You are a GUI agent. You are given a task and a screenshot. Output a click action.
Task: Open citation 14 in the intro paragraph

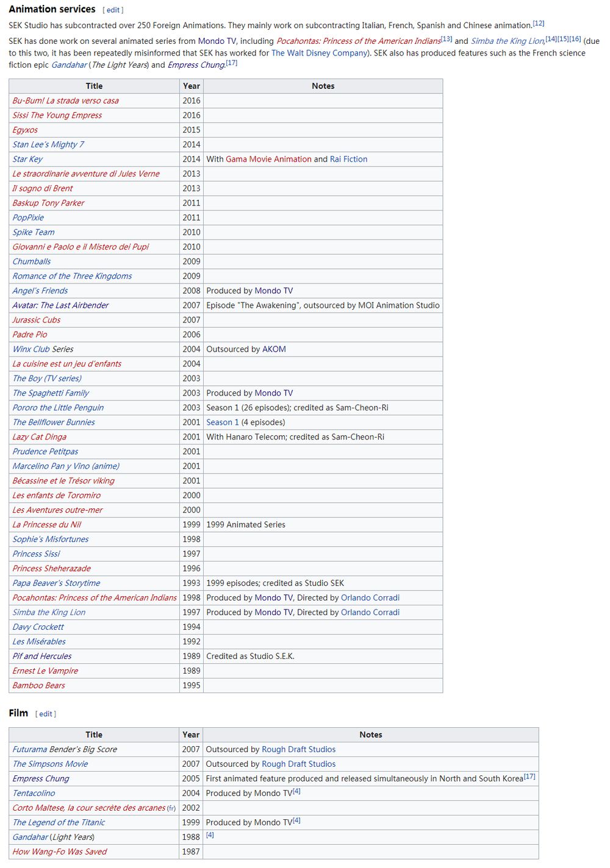pos(551,39)
